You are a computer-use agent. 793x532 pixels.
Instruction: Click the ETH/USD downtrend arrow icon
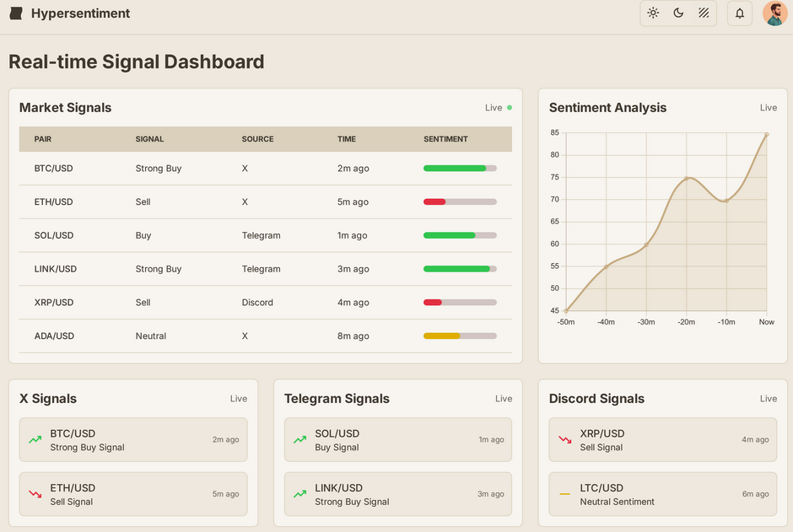(x=35, y=494)
